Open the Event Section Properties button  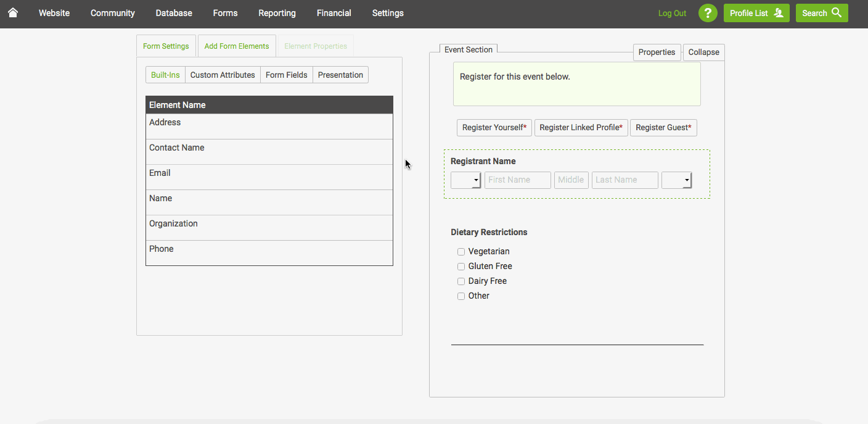[657, 52]
